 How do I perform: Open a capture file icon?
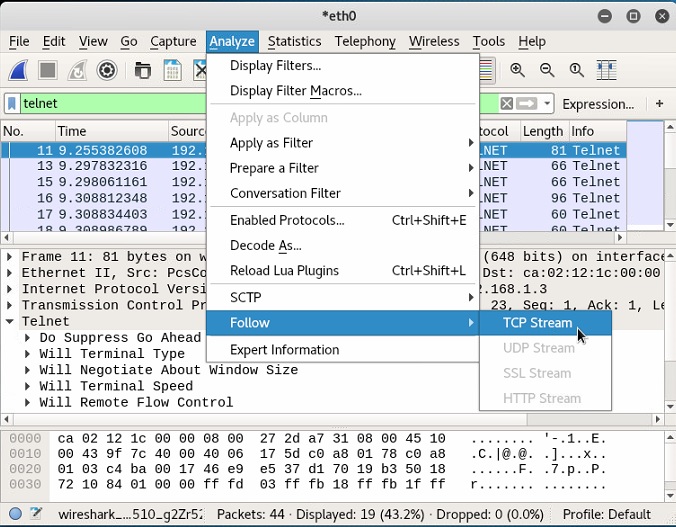coord(142,70)
